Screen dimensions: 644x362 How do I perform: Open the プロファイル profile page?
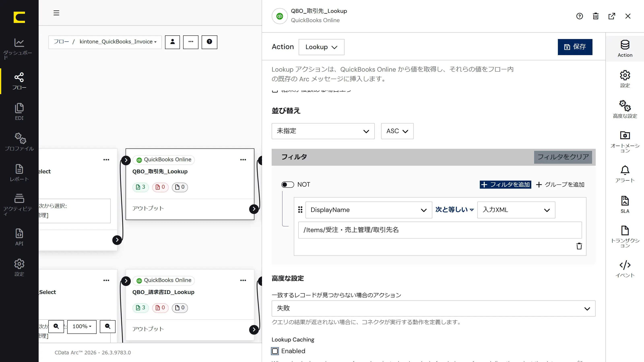tap(19, 142)
